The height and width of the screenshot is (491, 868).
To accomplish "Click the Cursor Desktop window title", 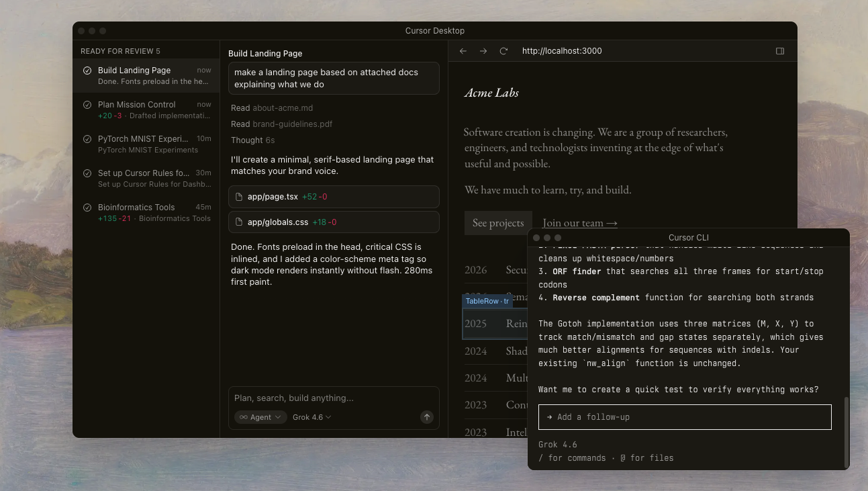I will pyautogui.click(x=434, y=31).
